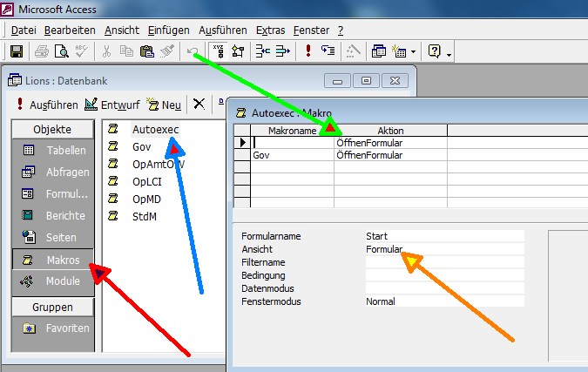Viewport: 588px width, 372px height.
Task: Select Makros in the Objects bar
Action: (53, 260)
